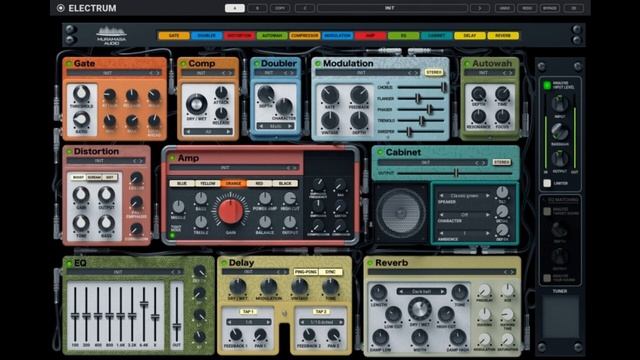Click the Delay Dry/Wet knob
Image resolution: width=640 pixels, height=360 pixels.
click(238, 287)
